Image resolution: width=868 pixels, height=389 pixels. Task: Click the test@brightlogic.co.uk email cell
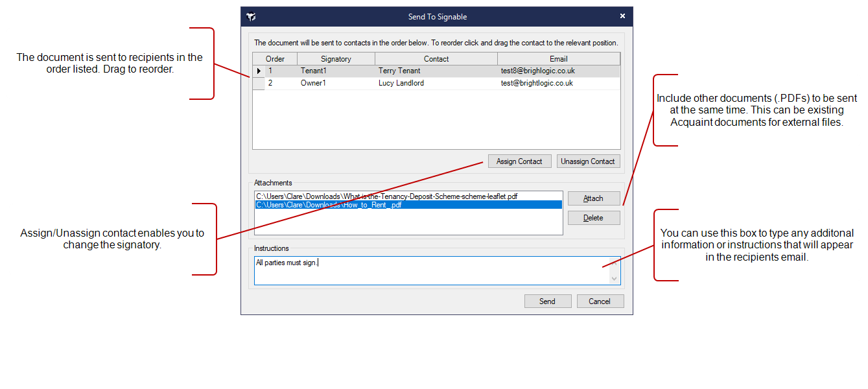pos(537,84)
